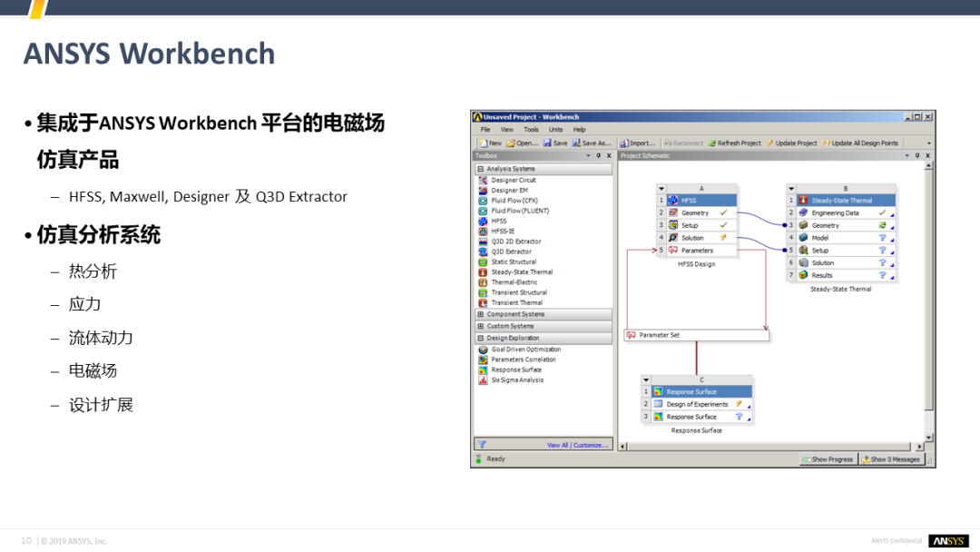The image size is (980, 552).
Task: Click View All / Customize link
Action: coord(577,445)
